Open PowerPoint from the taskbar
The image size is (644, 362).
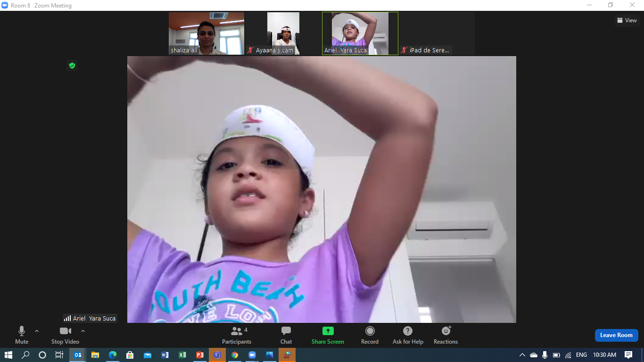coord(200,355)
